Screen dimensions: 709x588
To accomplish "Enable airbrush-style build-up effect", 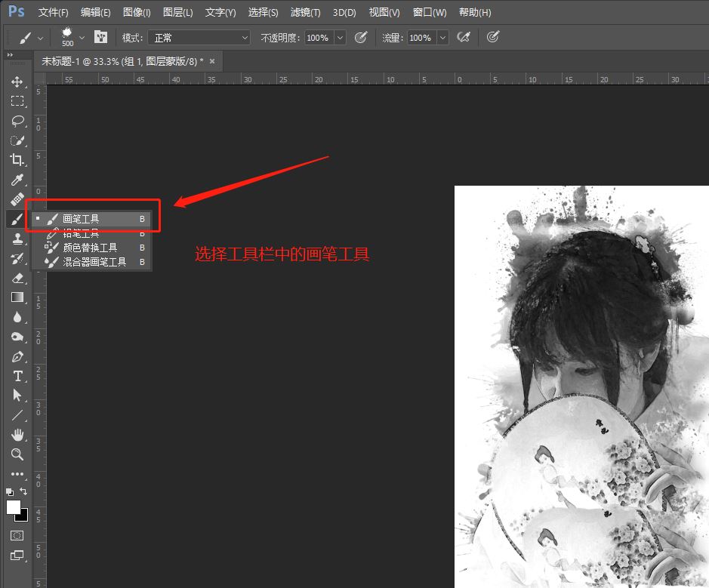I will 464,37.
